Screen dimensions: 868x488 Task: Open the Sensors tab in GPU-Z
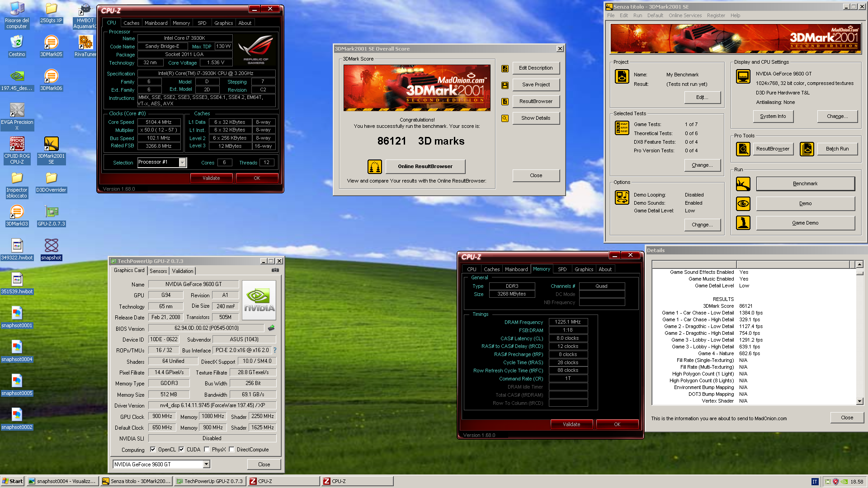[158, 271]
